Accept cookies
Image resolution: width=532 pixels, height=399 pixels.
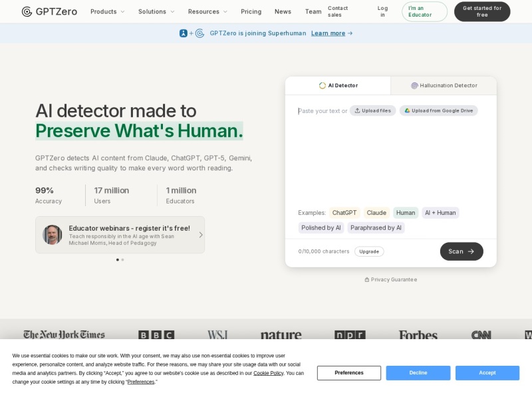(x=487, y=373)
